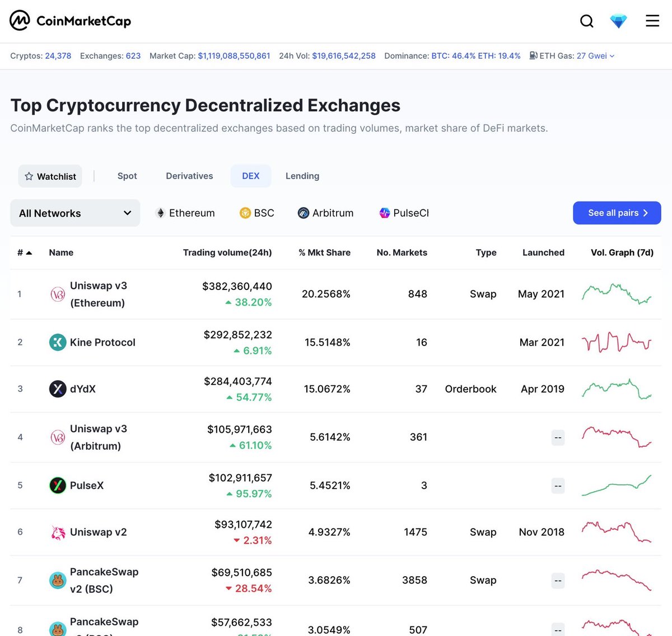Click the CoinMarketCap logo icon
The height and width of the screenshot is (636, 672).
coord(20,21)
